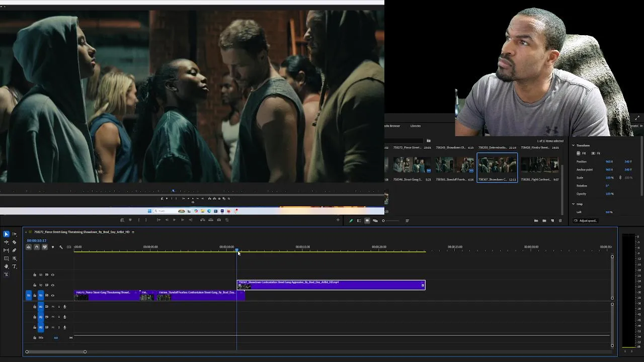
Task: Open timeline display settings wrench
Action: click(61, 247)
